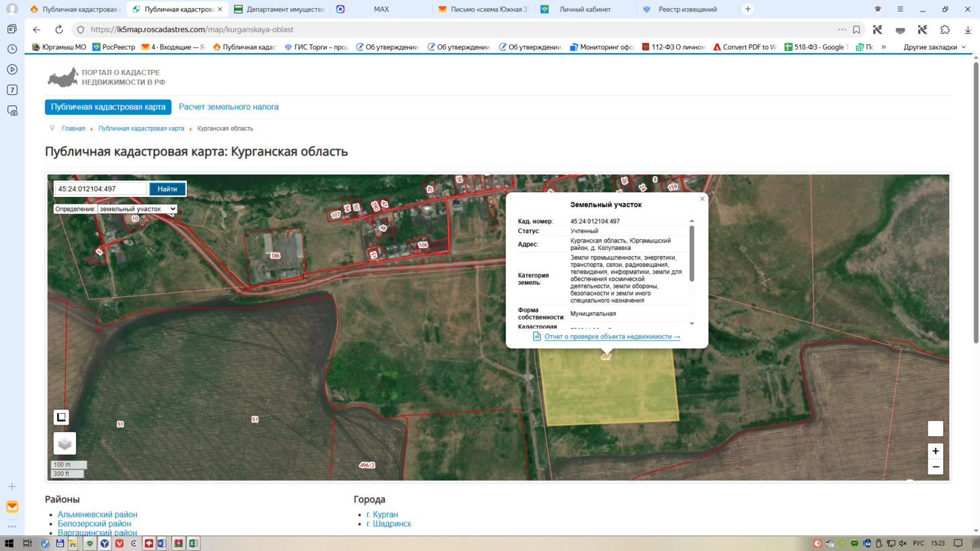The height and width of the screenshot is (551, 980).
Task: Open the Excel icon in the taskbar
Action: (x=193, y=543)
